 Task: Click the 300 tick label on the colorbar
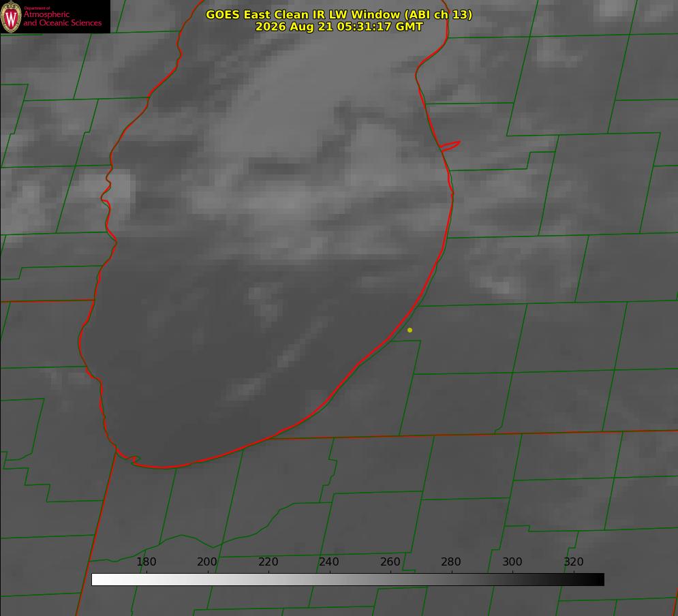512,561
